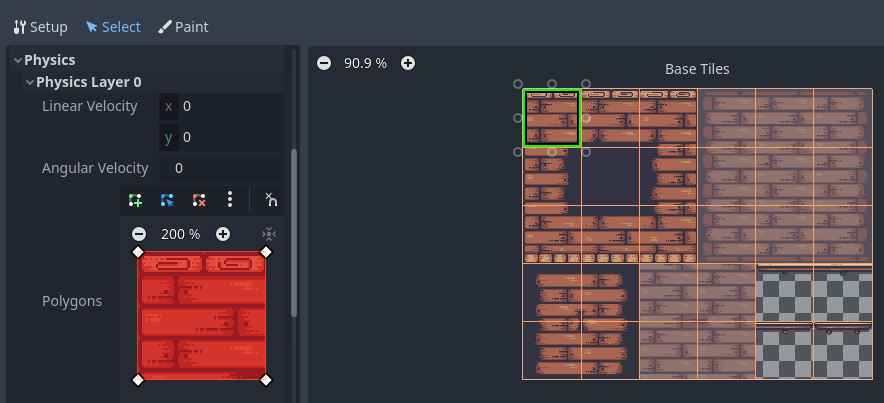This screenshot has height=403, width=884.
Task: Select the bottom-right polygon vertex handle
Action: (266, 380)
